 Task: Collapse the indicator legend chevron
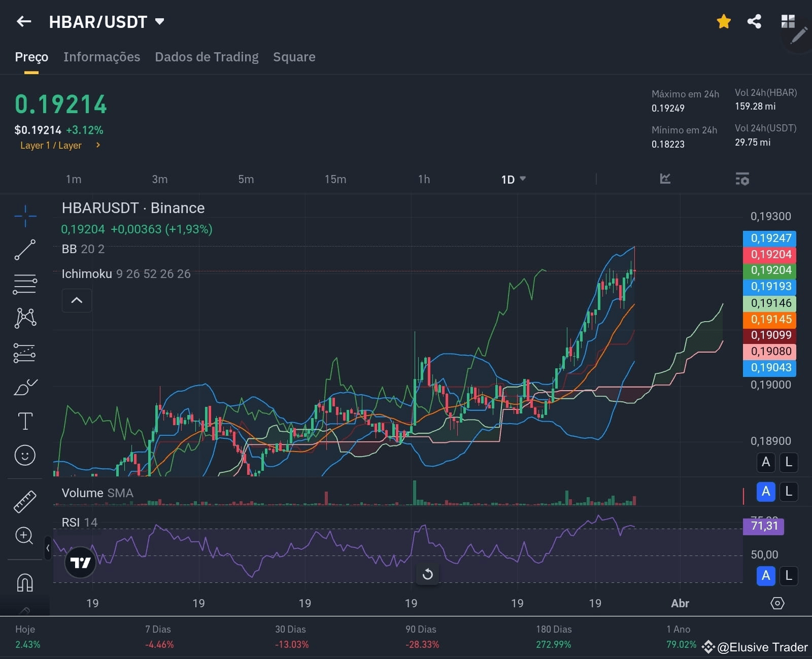(x=77, y=300)
